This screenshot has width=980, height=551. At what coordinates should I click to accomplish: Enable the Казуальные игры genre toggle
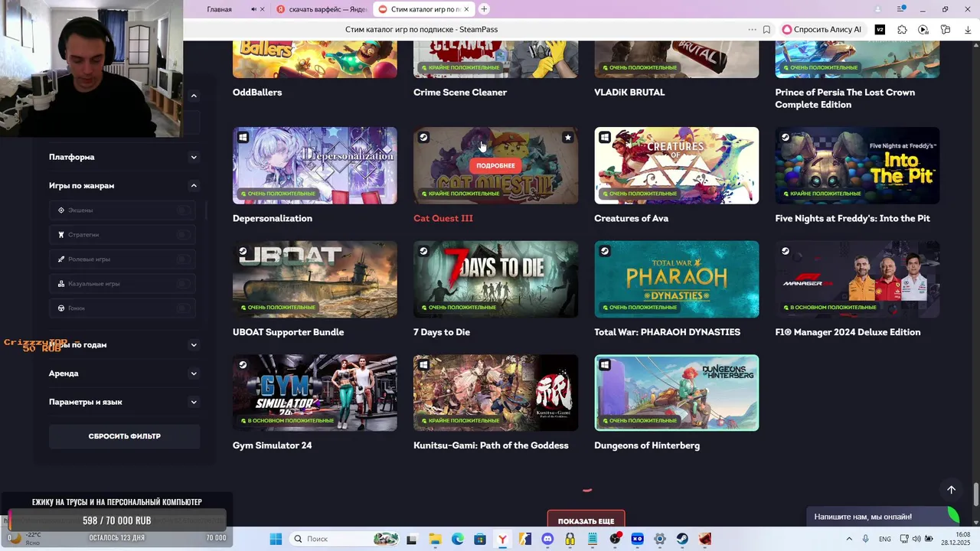coord(183,284)
